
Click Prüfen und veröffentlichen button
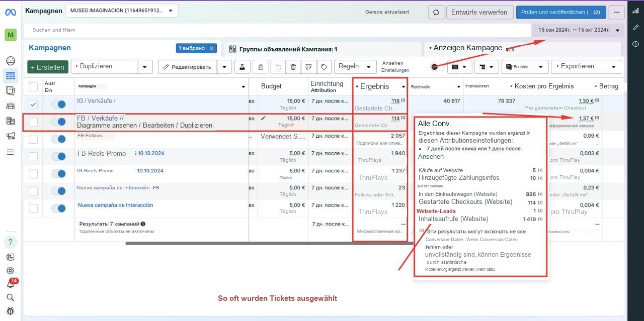(561, 12)
